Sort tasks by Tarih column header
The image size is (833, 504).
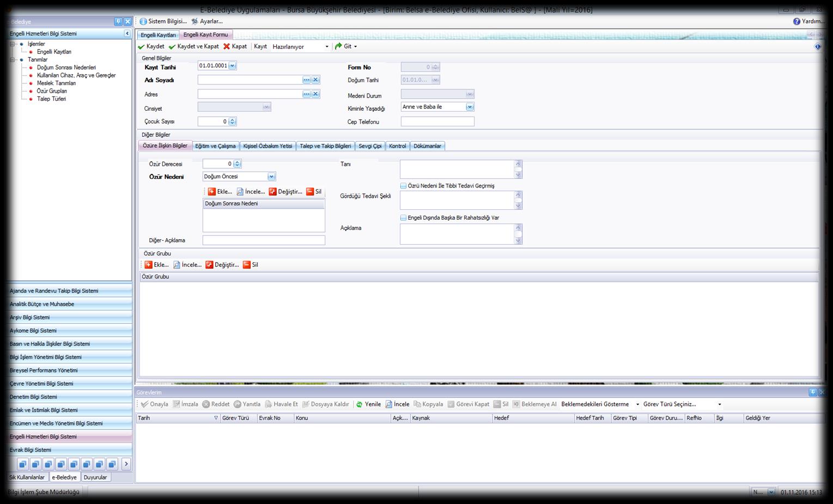tap(178, 418)
